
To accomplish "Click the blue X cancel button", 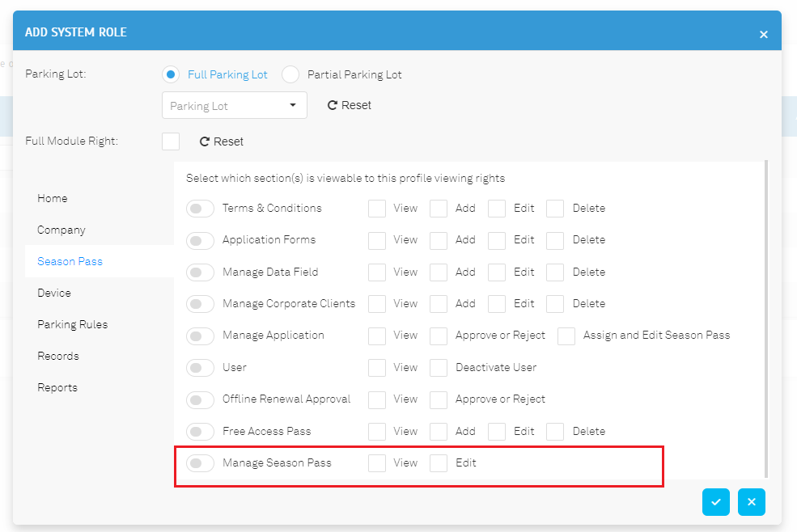I will (x=751, y=502).
